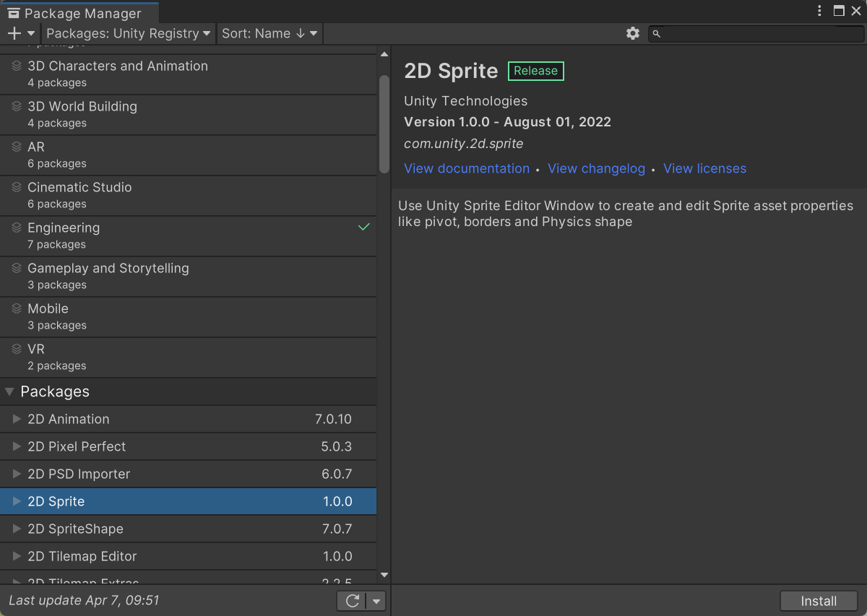Collapse the Packages section header
867x616 pixels.
point(9,391)
